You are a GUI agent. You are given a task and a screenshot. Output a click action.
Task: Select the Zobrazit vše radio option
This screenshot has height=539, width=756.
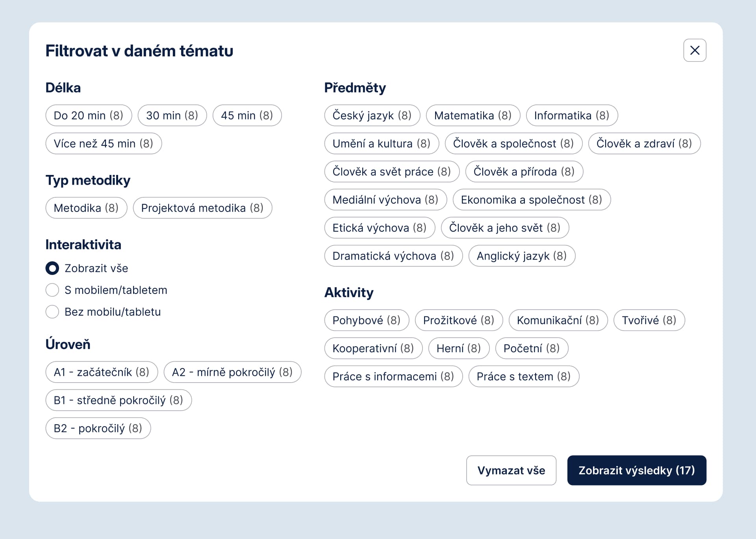tap(52, 268)
